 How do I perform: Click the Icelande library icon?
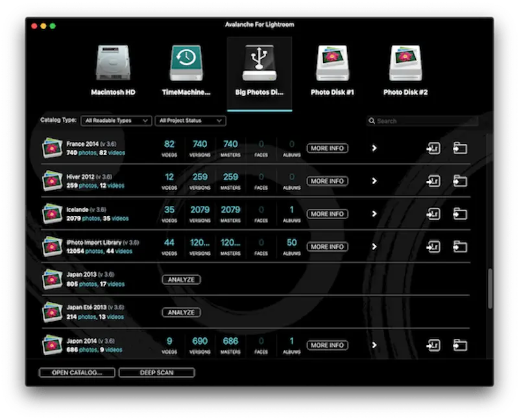pos(52,214)
